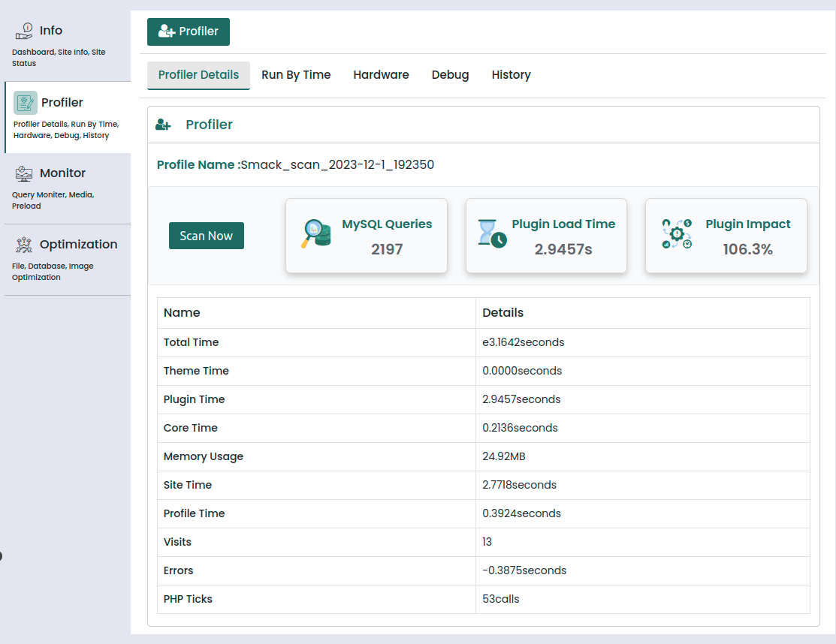The height and width of the screenshot is (644, 836).
Task: Open the Info sidebar section
Action: coord(67,46)
